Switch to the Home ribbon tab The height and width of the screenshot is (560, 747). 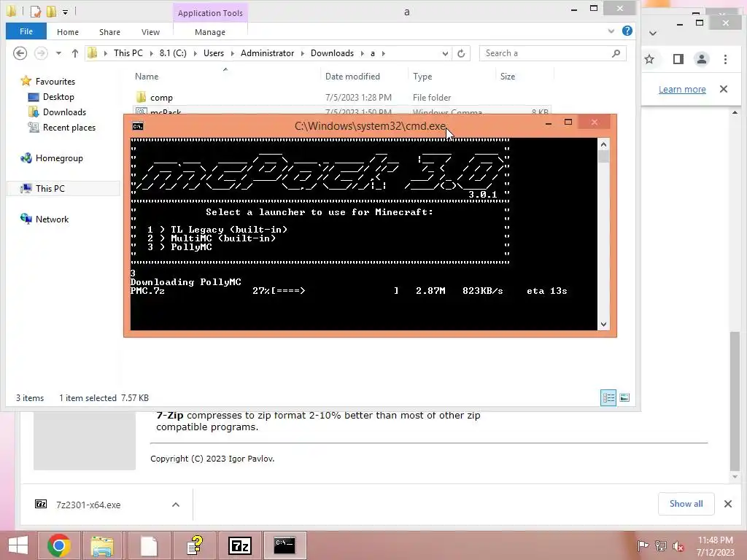pos(68,32)
